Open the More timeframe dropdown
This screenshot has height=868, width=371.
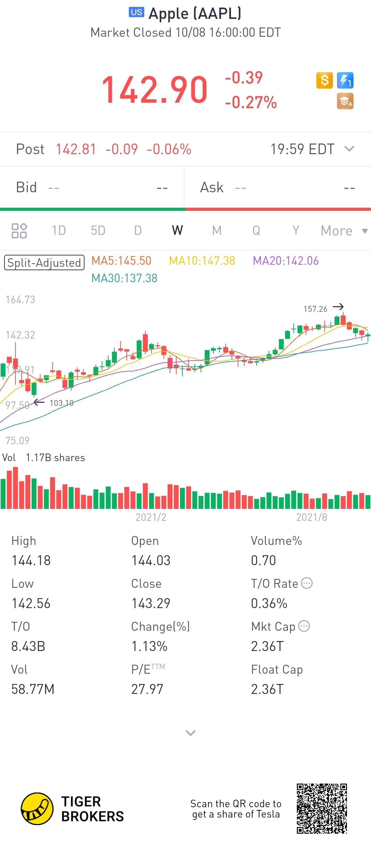click(344, 231)
